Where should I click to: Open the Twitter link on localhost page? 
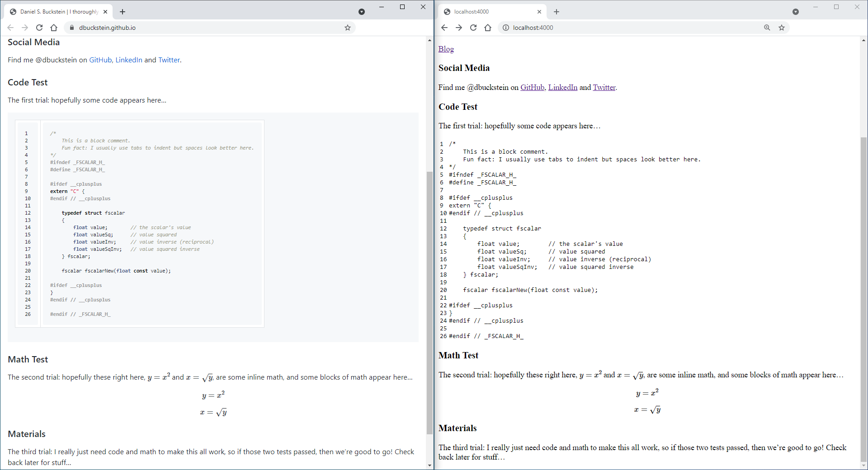point(604,87)
